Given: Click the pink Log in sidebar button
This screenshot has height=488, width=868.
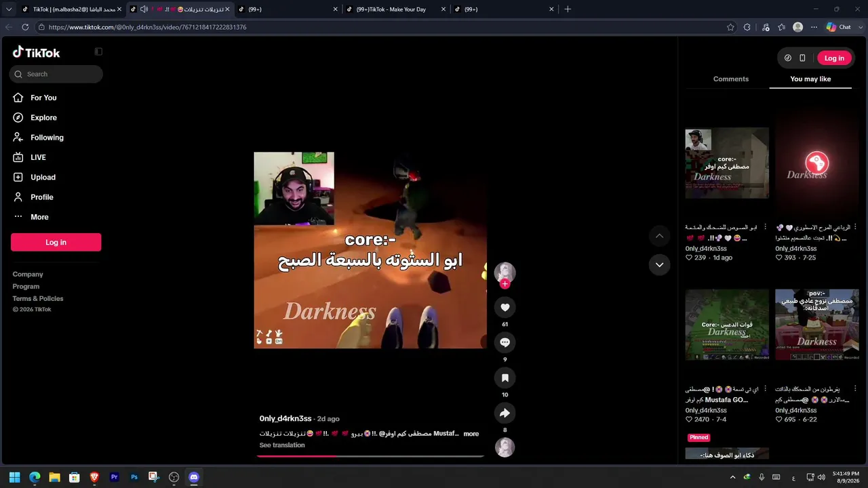Looking at the screenshot, I should [56, 242].
